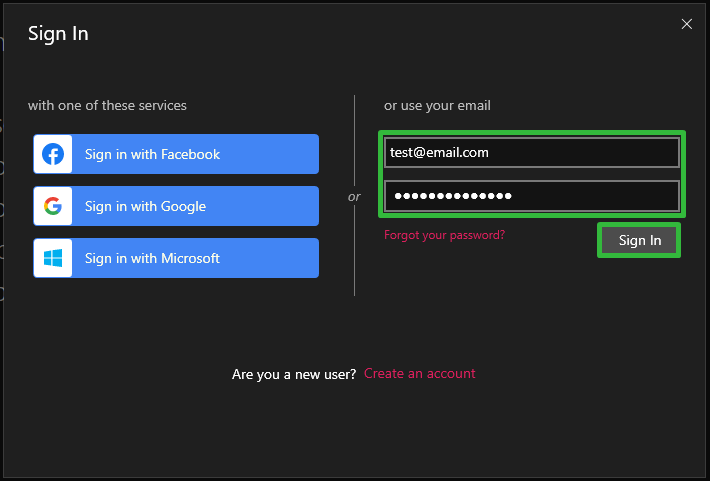Focus the email field containing test@email.com
The width and height of the screenshot is (710, 481).
532,153
